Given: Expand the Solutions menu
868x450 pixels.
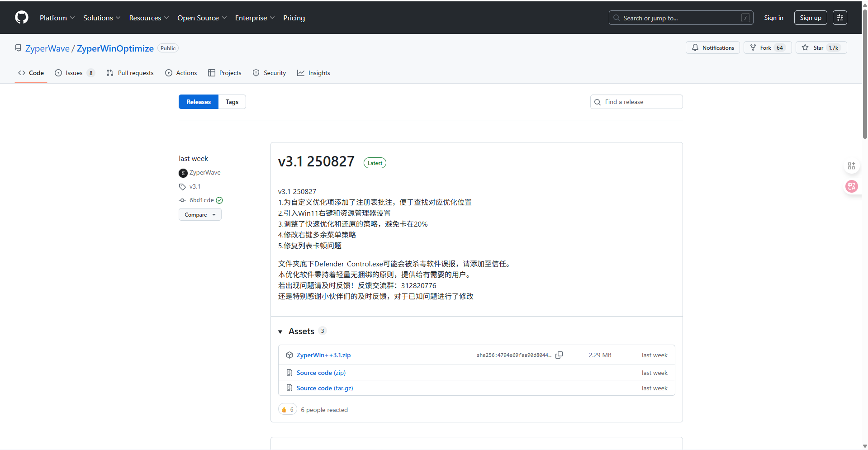Looking at the screenshot, I should pyautogui.click(x=102, y=18).
